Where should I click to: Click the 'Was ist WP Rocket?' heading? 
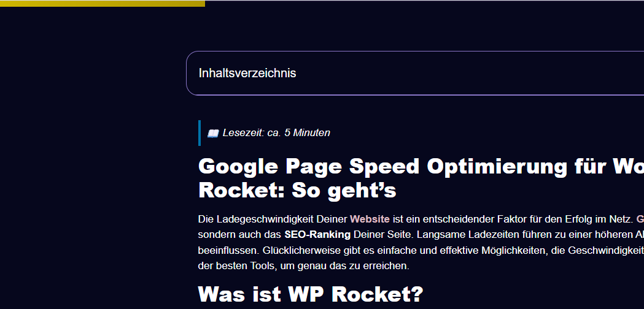(311, 294)
